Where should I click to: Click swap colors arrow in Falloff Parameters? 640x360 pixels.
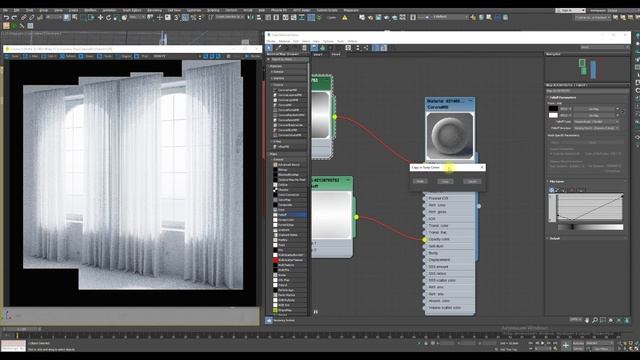click(x=622, y=112)
